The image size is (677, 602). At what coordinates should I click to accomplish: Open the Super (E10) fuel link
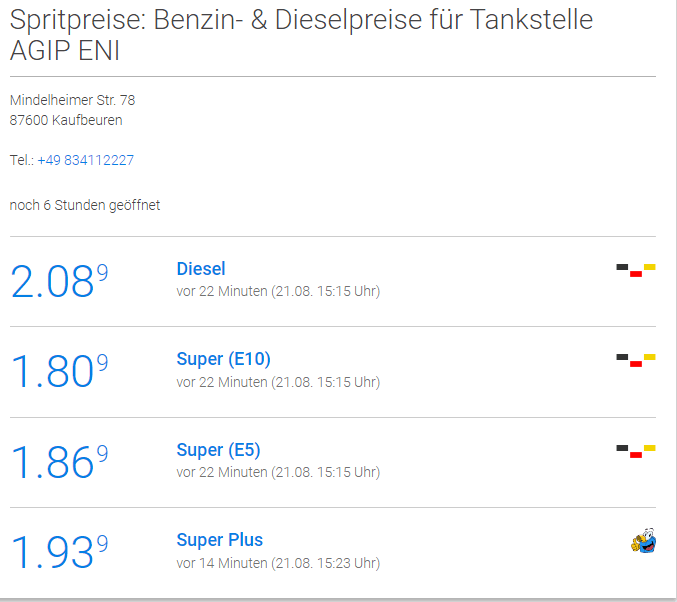click(x=223, y=359)
